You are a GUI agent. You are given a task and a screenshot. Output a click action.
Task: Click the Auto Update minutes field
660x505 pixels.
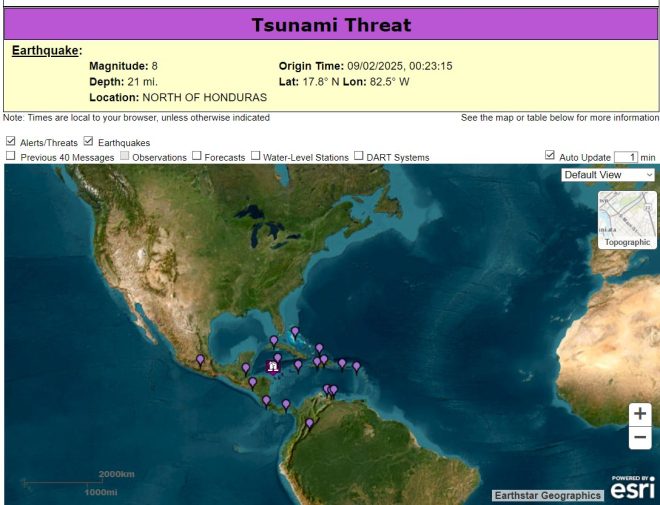[x=625, y=157]
